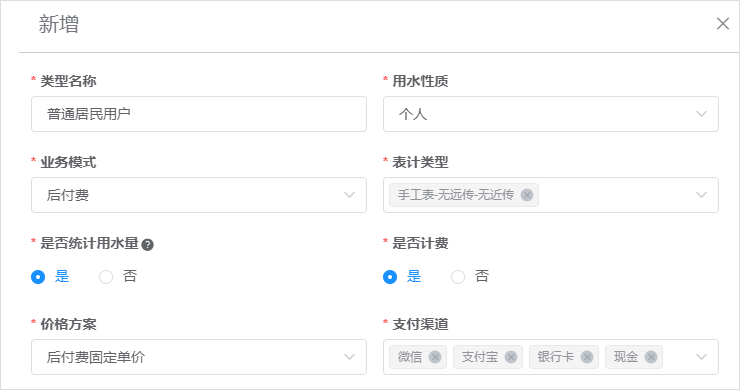The width and height of the screenshot is (740, 390).
Task: Click the 支付宝 tag label
Action: (479, 357)
